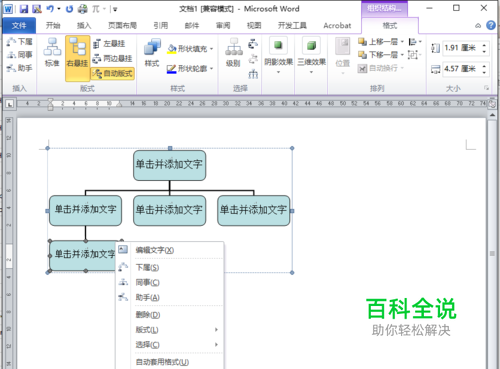This screenshot has width=500, height=369.
Task: Select the top org chart box
Action: 170,165
